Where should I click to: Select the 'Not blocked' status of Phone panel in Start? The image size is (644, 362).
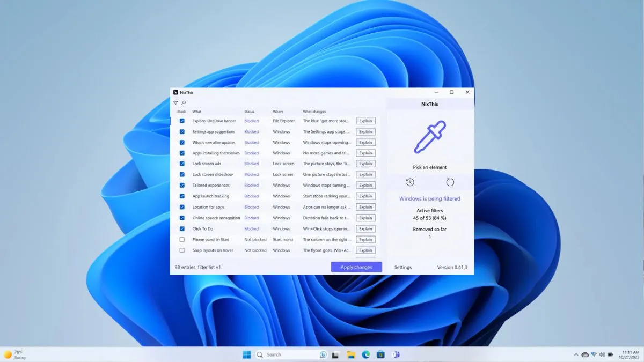255,240
